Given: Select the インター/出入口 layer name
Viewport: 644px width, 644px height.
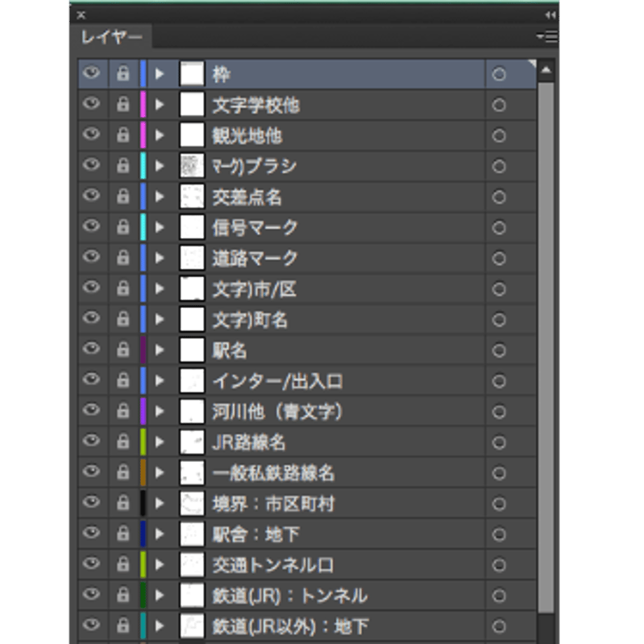Looking at the screenshot, I should point(278,381).
